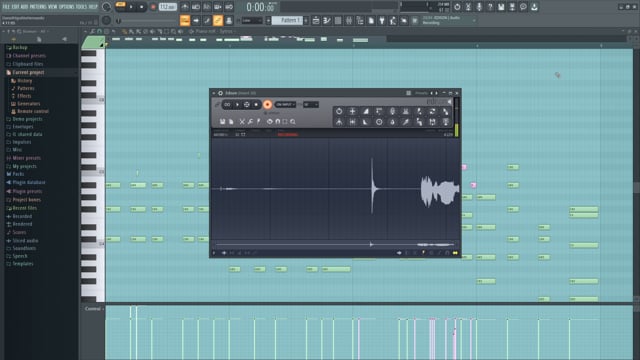Click the tempo display field

click(x=167, y=7)
